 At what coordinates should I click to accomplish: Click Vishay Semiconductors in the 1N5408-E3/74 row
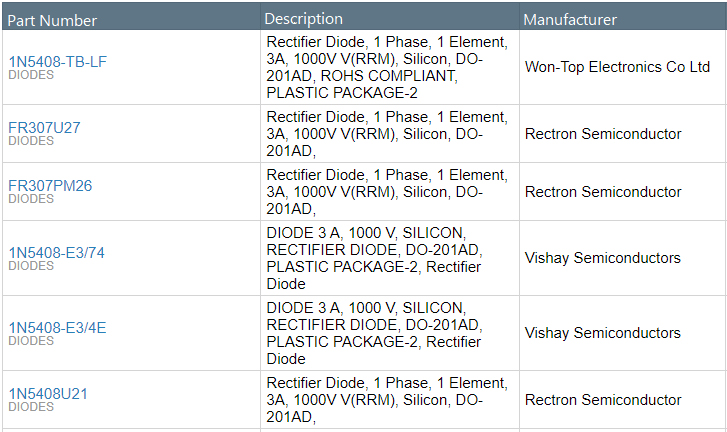602,258
